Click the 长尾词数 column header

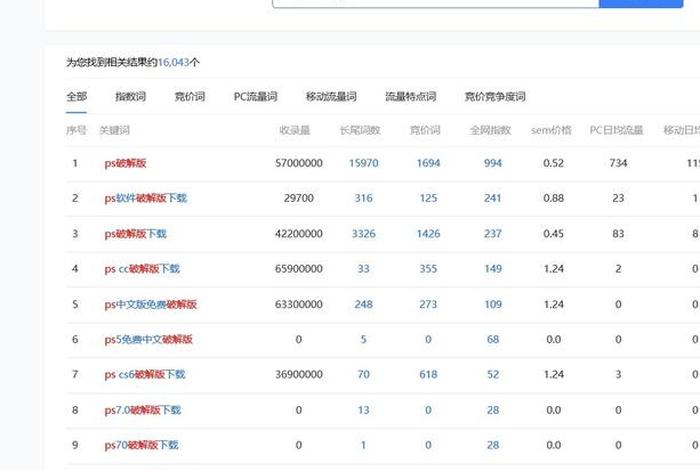(360, 130)
